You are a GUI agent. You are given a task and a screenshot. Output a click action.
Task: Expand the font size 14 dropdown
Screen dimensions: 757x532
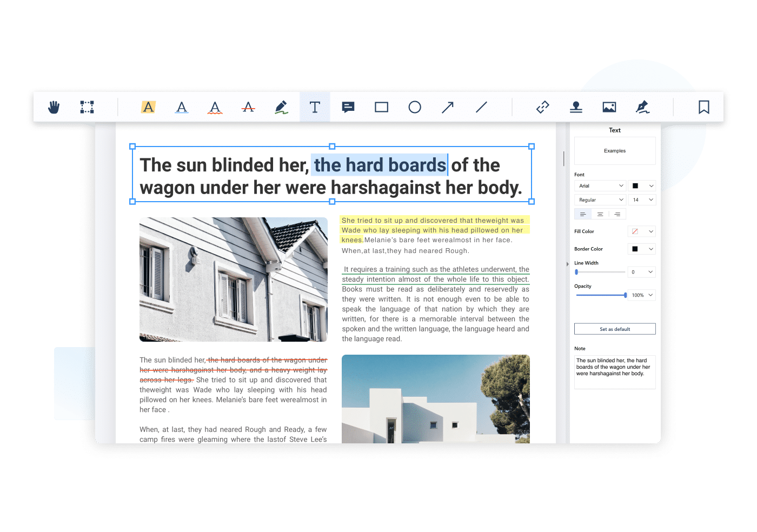[642, 200]
